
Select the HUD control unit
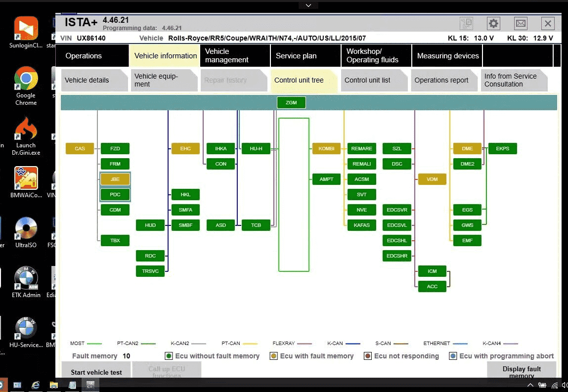(x=150, y=225)
